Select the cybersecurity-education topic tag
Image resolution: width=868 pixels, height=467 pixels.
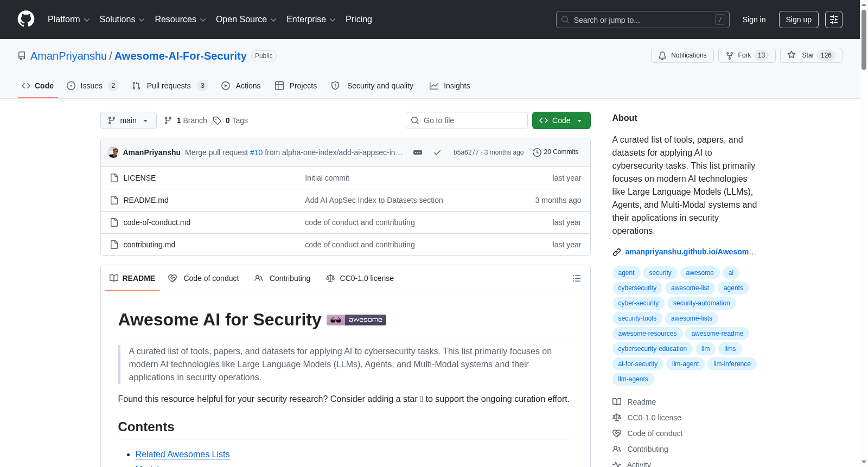[x=652, y=349]
